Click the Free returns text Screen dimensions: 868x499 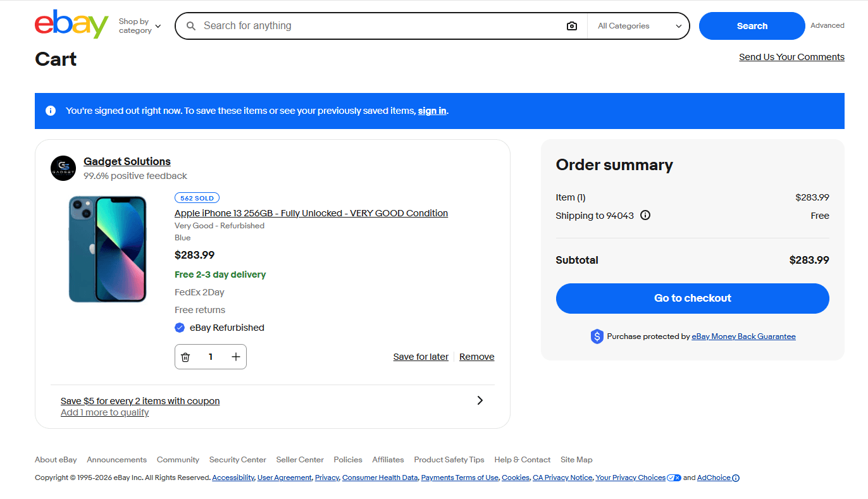[x=200, y=310]
